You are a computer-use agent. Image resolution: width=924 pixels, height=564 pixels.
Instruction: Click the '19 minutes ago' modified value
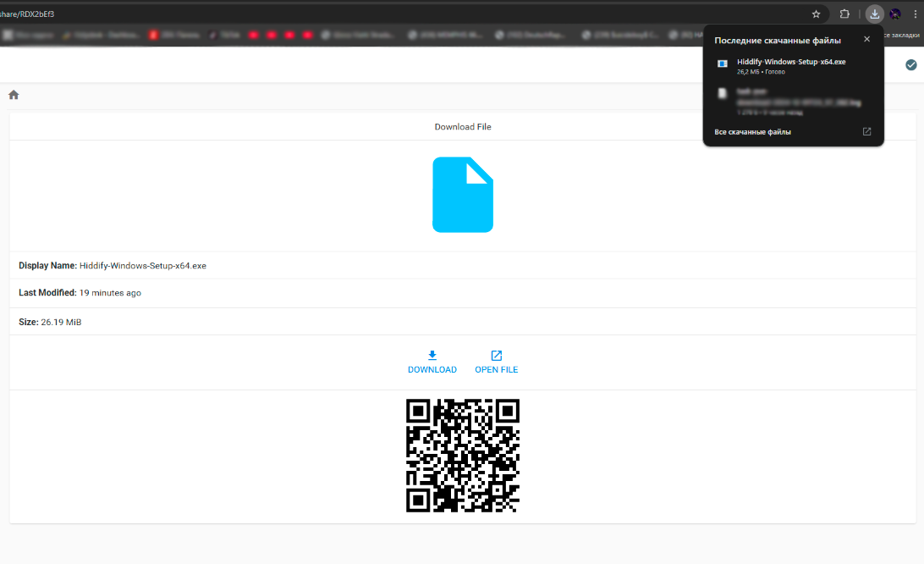pyautogui.click(x=110, y=293)
